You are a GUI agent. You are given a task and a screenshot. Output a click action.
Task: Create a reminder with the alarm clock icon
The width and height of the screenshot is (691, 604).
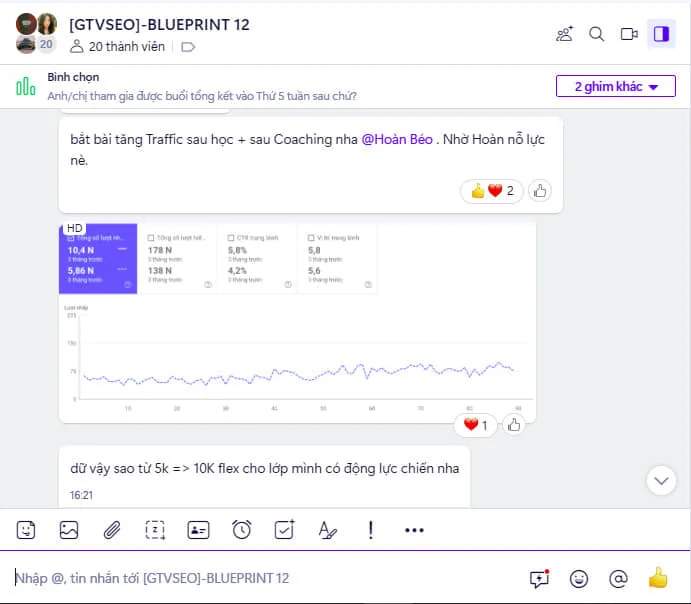click(x=241, y=530)
